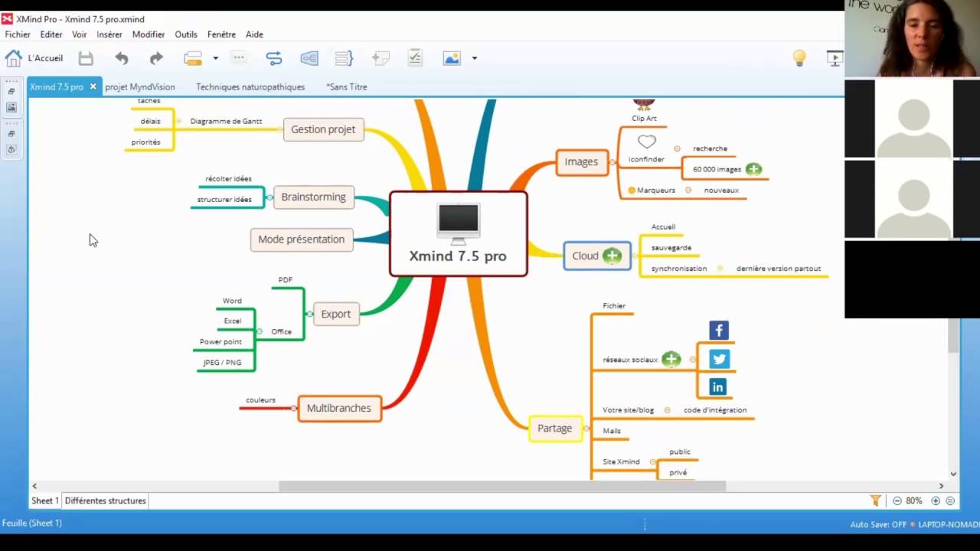The height and width of the screenshot is (551, 980).
Task: Add a note from the toolbar
Action: [379, 58]
